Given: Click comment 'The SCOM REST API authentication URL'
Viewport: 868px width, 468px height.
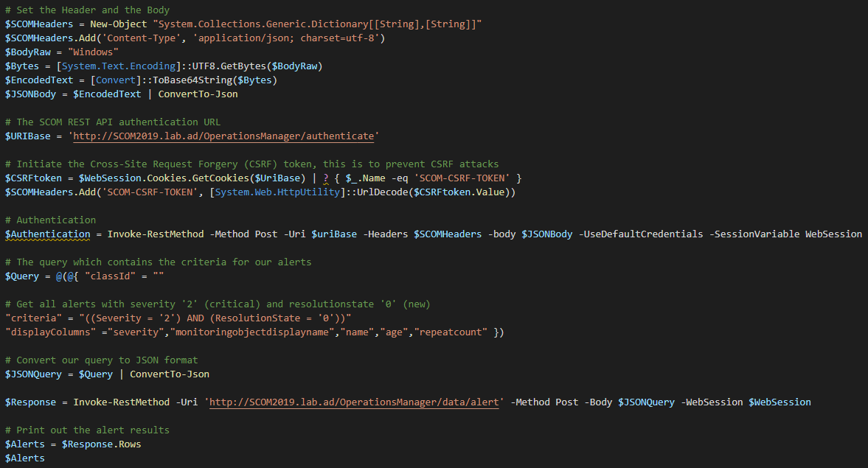Looking at the screenshot, I should click(x=112, y=122).
